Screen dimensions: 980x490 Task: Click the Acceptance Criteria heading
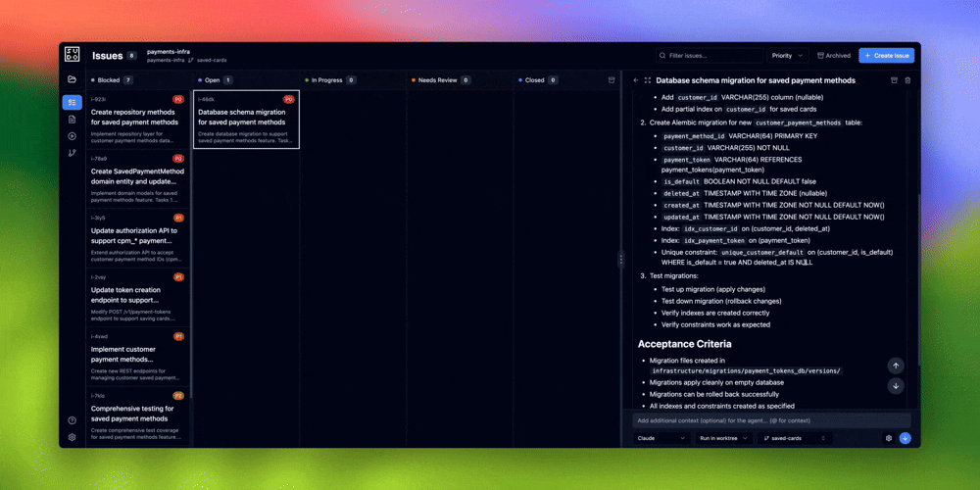[x=684, y=344]
